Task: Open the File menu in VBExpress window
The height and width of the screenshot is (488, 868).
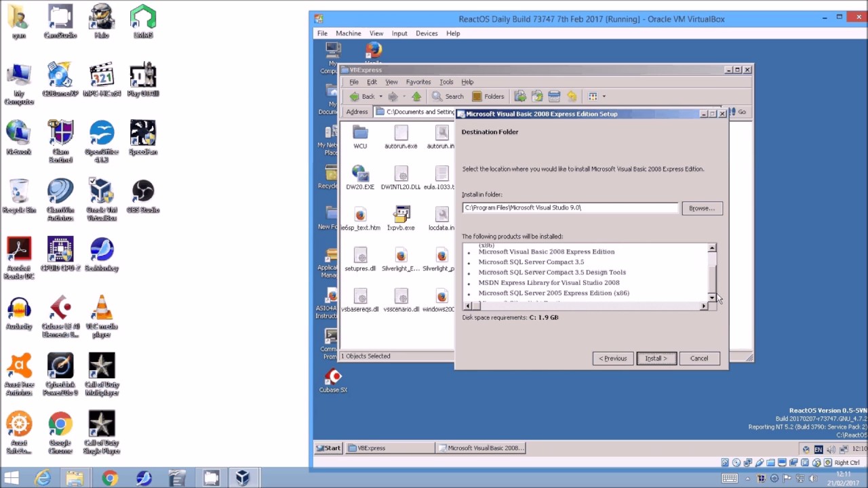Action: (x=354, y=82)
